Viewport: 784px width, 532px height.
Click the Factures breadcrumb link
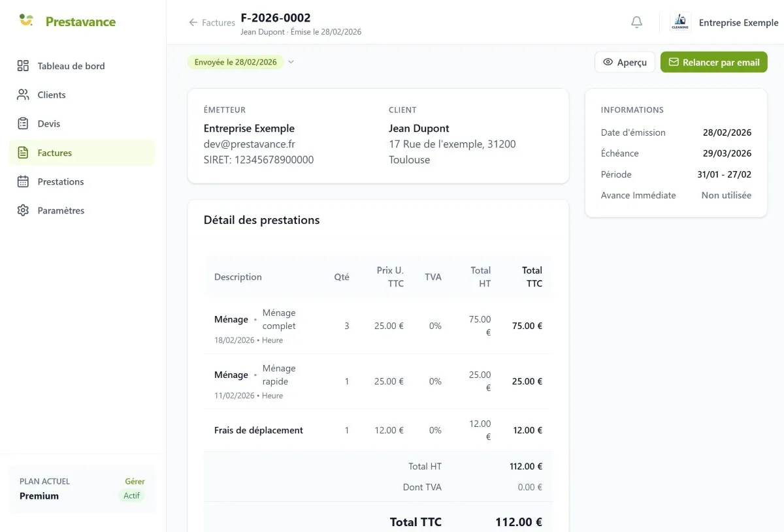coord(218,23)
